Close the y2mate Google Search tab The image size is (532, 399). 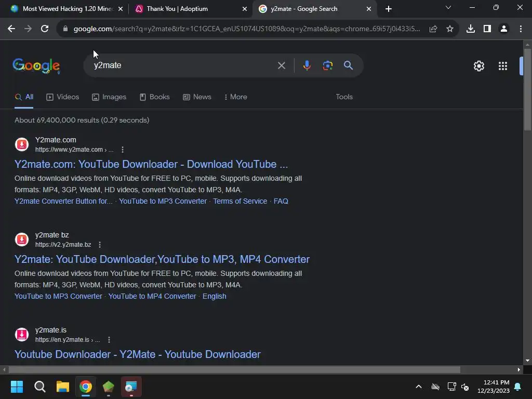(369, 9)
